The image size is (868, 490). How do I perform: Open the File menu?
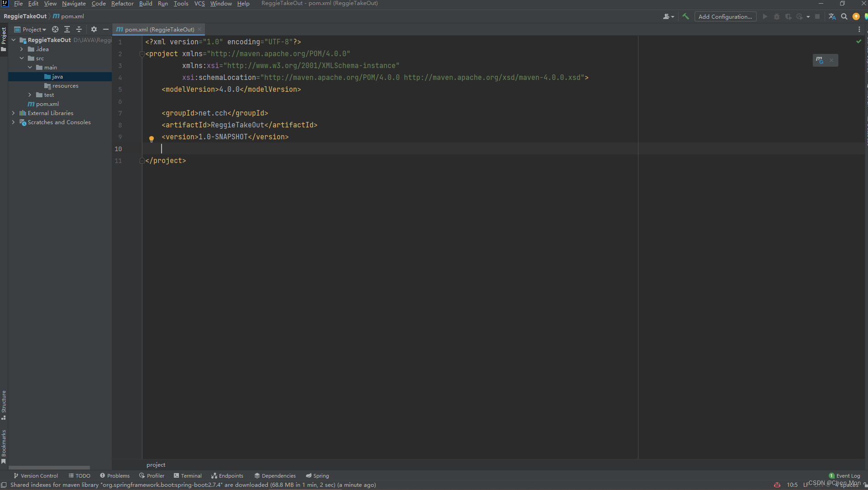(18, 4)
